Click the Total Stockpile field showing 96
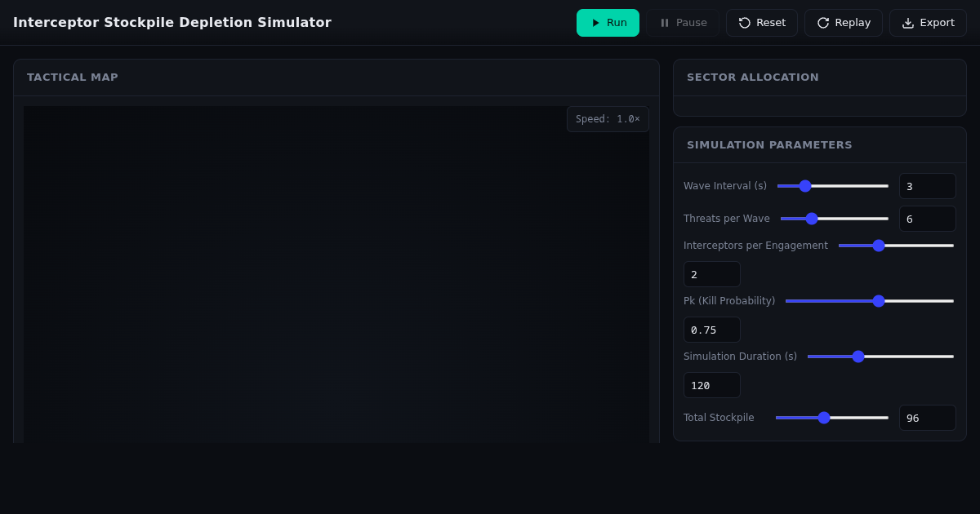Viewport: 980px width, 514px height. [x=928, y=418]
